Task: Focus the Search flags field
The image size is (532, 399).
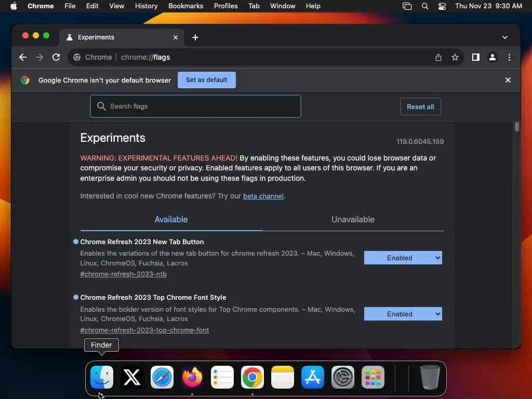Action: click(195, 106)
